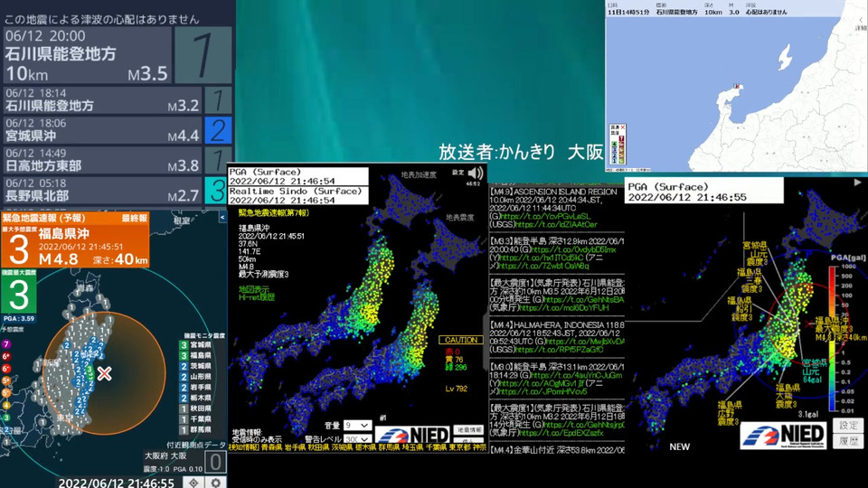Click the 検知情報 tab in prefecture ticker
The height and width of the screenshot is (488, 868).
243,447
